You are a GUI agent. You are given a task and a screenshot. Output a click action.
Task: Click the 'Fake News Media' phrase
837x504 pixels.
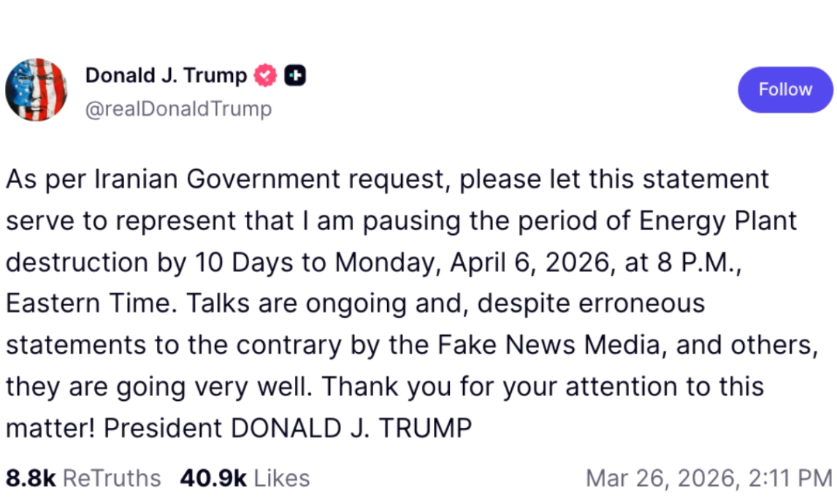pos(561,345)
